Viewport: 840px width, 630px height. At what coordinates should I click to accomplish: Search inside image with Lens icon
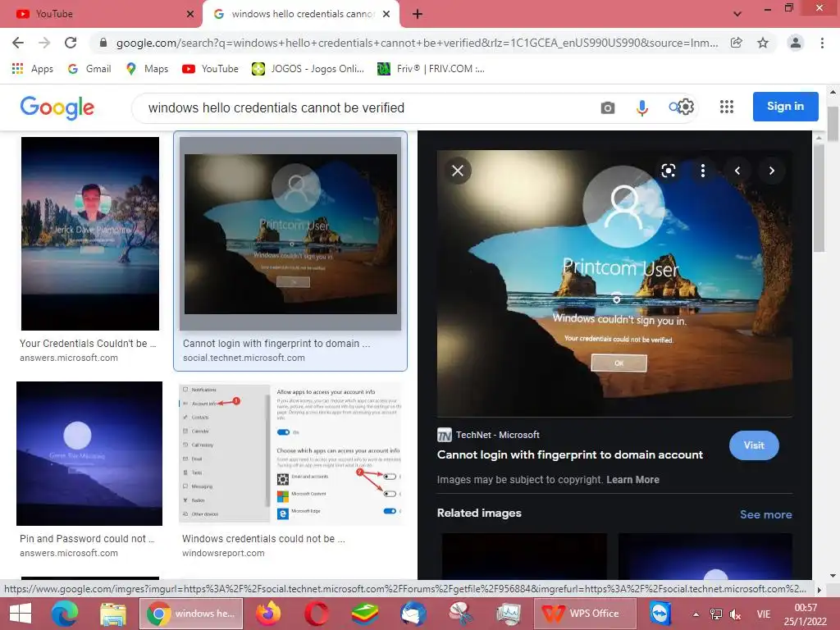tap(668, 171)
